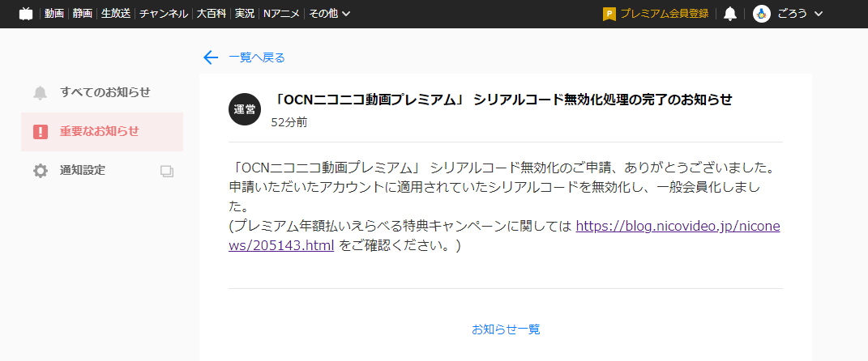868x361 pixels.
Task: Open プレミアム会員登録 link
Action: pos(665,14)
